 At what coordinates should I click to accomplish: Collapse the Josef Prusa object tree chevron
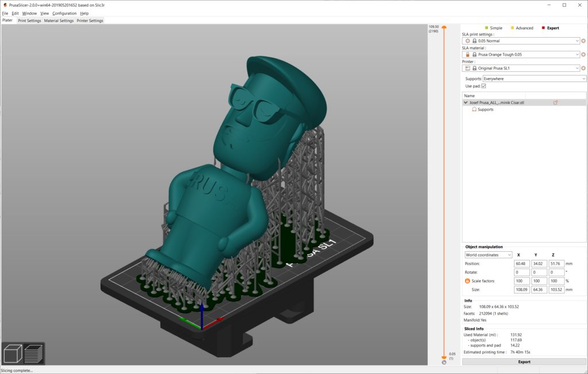[466, 102]
